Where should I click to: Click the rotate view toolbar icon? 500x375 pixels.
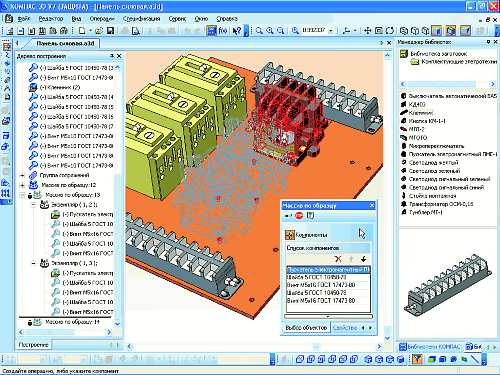click(390, 31)
